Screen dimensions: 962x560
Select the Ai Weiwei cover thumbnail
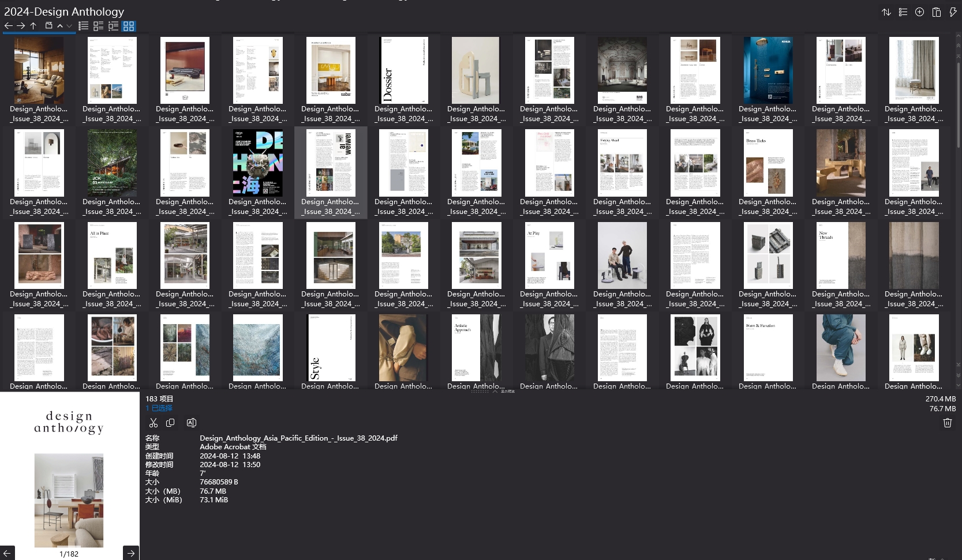click(x=330, y=163)
